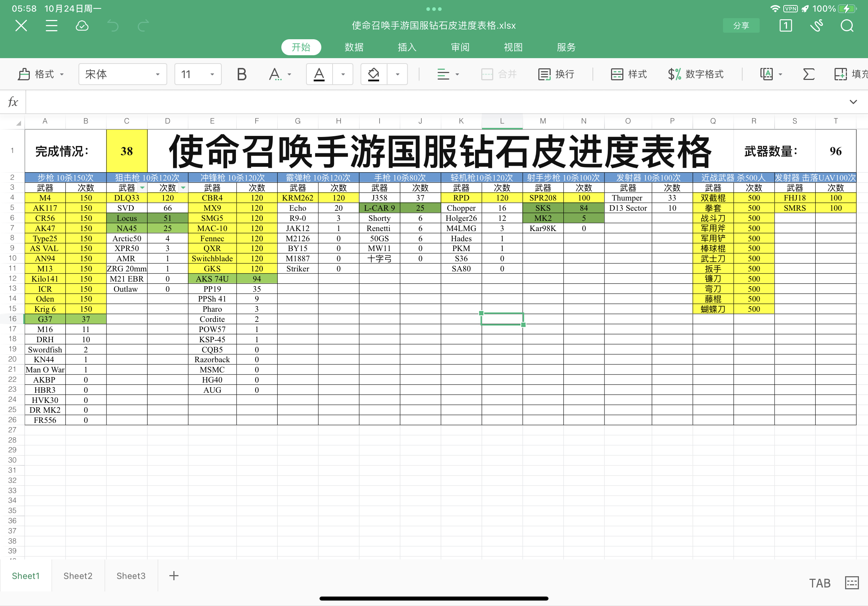Open the 格式 format painter dropdown
This screenshot has width=868, height=606.
pos(41,74)
